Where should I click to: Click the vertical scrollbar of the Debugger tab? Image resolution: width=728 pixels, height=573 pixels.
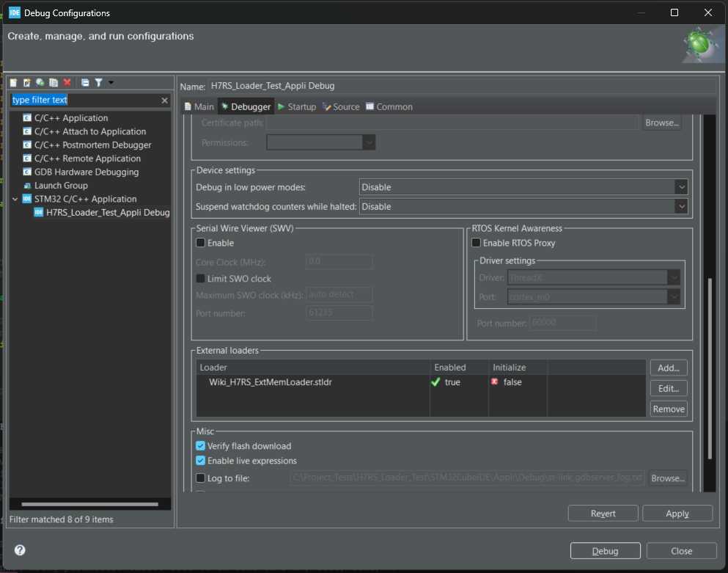[710, 368]
